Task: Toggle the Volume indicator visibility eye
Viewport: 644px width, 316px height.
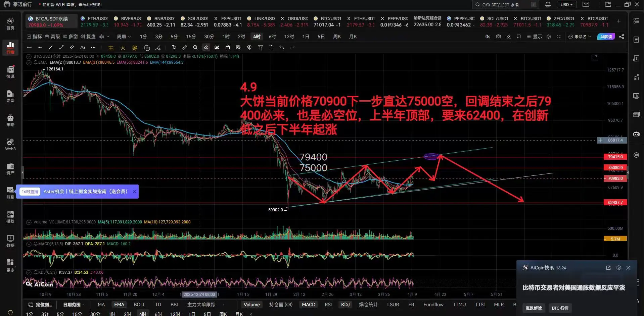Action: 29,222
